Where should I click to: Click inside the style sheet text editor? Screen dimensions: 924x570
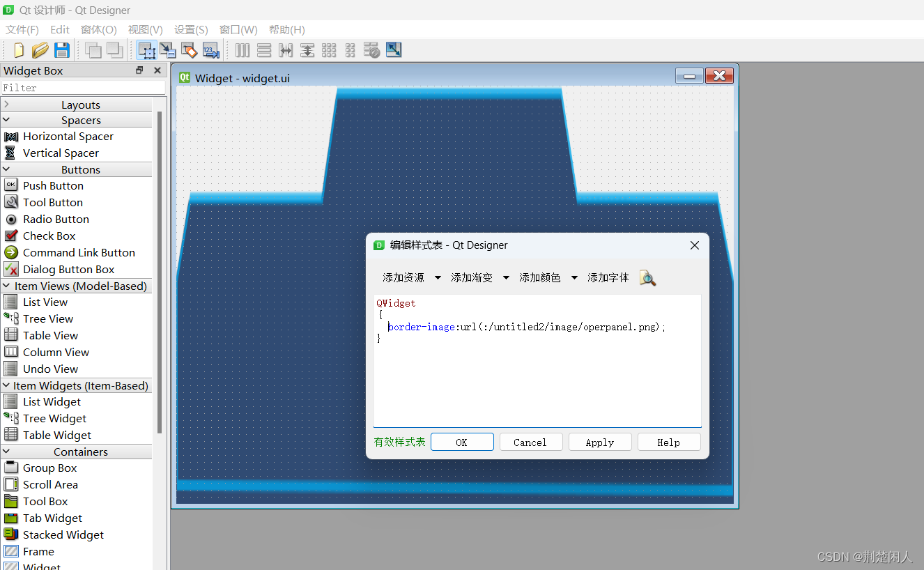click(537, 360)
